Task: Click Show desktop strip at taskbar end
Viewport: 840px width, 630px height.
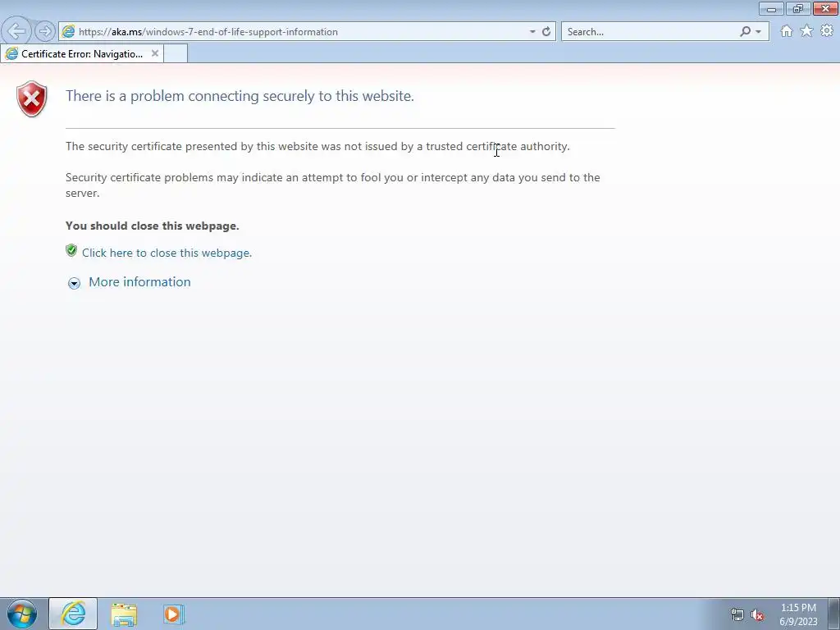Action: click(833, 614)
